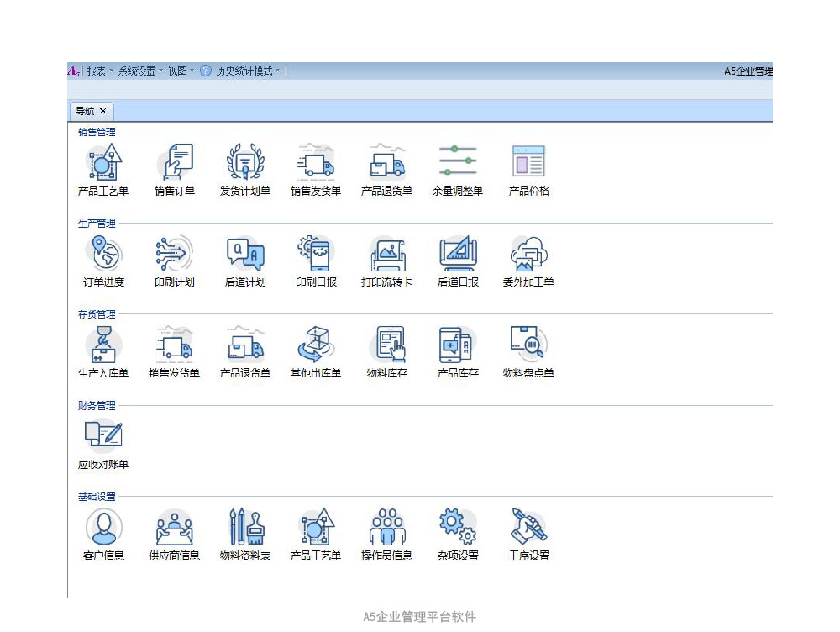Click the 财务管理 section heading
Viewport: 840px width, 632px height.
pos(97,405)
